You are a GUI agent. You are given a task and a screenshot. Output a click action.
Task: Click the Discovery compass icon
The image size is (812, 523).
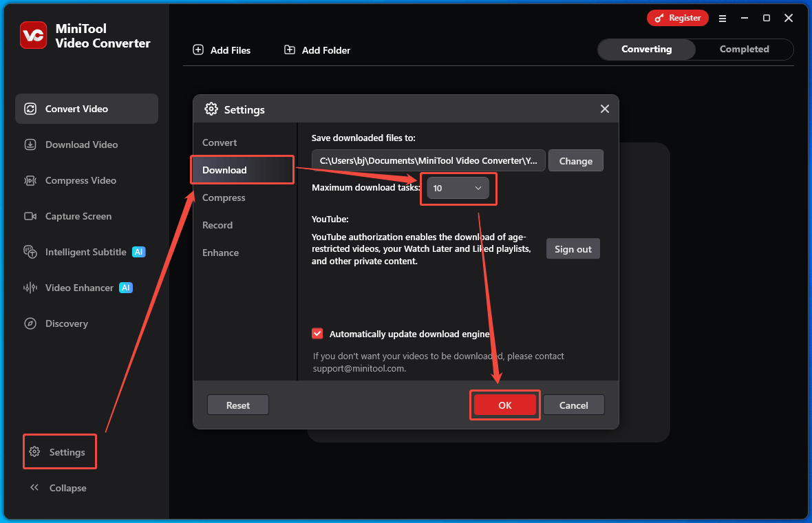pyautogui.click(x=30, y=323)
